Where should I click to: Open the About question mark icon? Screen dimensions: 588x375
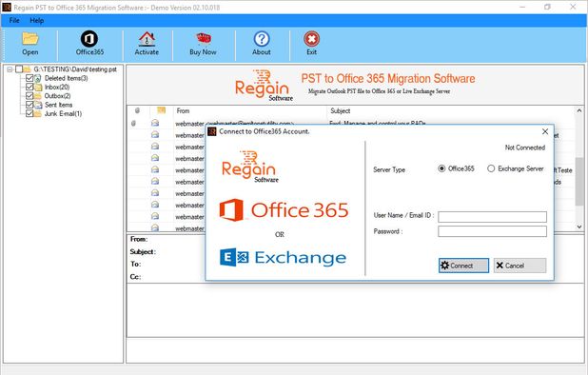click(262, 39)
